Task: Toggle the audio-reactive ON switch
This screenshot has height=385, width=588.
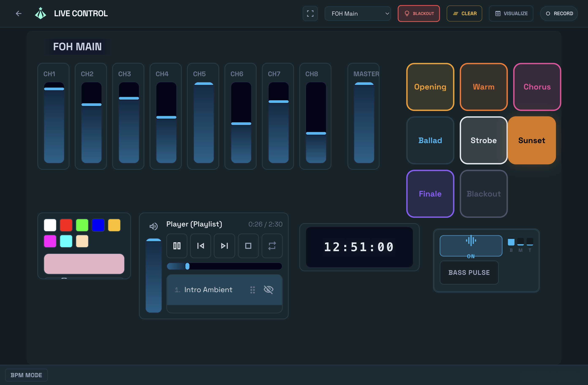Action: [471, 246]
